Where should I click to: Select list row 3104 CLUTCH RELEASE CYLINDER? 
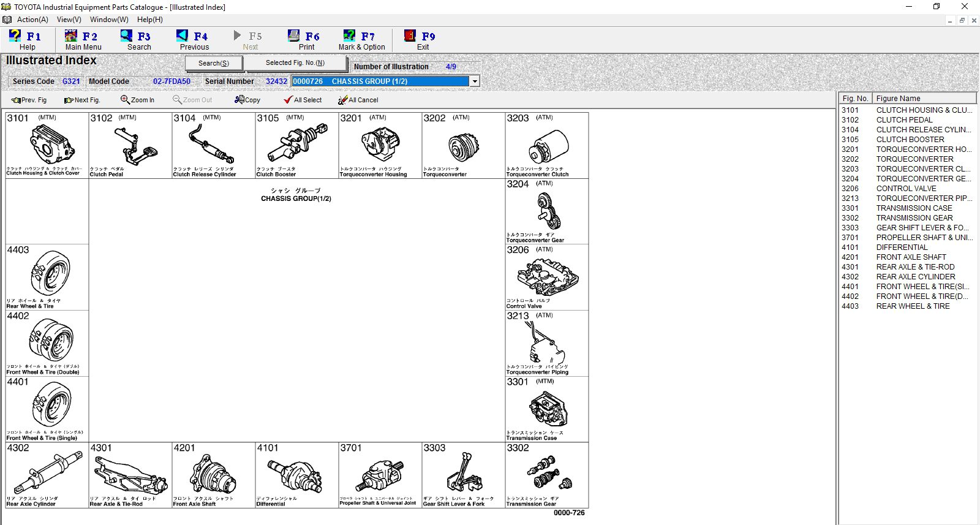click(x=908, y=130)
